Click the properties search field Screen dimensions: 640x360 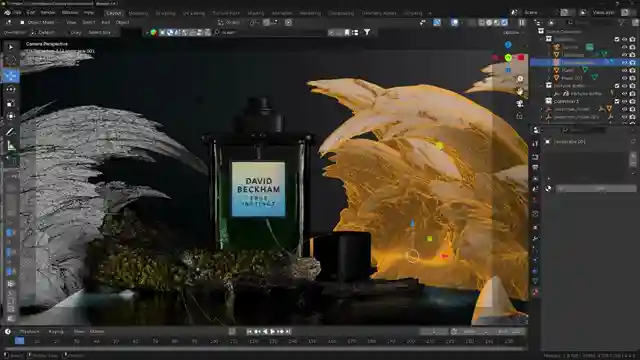point(584,130)
